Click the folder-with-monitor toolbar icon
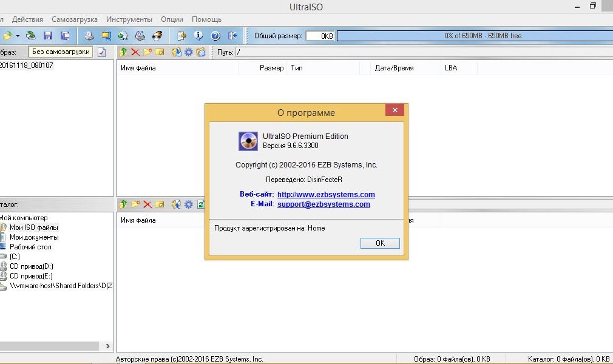 coord(106,36)
